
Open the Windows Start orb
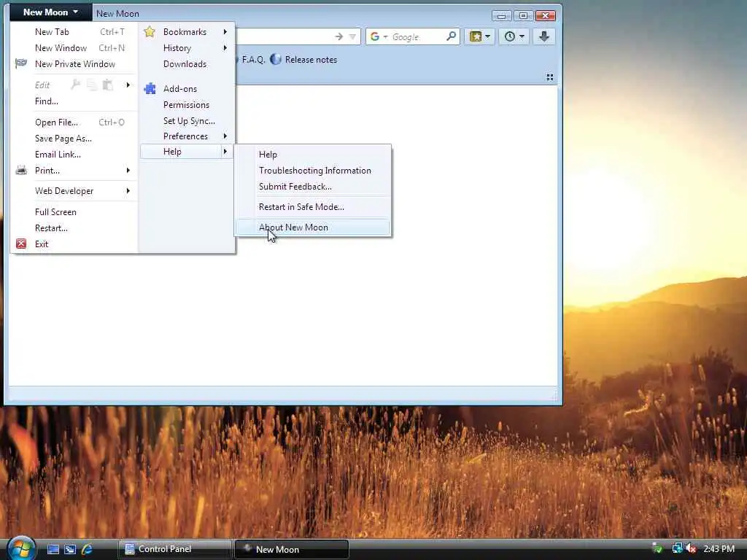tap(21, 549)
